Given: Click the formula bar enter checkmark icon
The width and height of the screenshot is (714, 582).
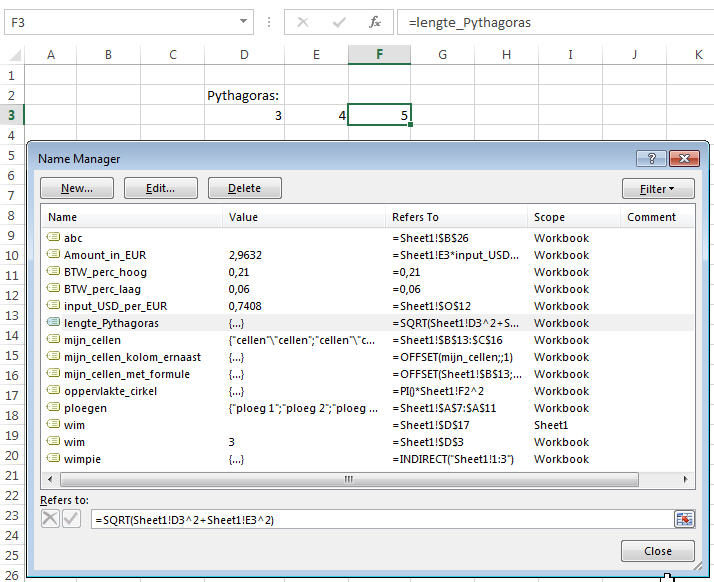Looking at the screenshot, I should 339,22.
